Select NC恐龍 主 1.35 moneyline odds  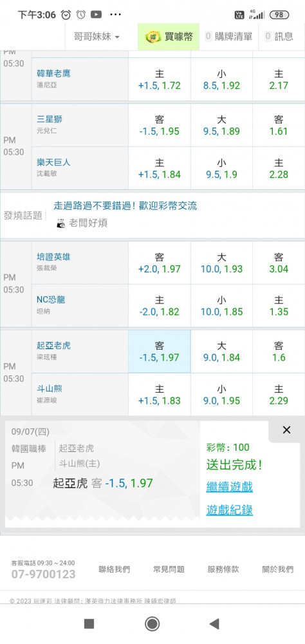click(279, 305)
